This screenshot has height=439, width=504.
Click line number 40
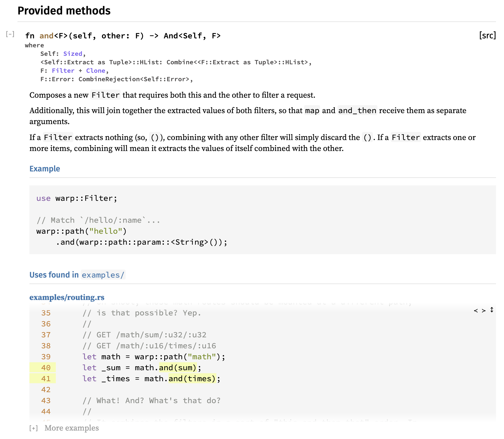coord(46,368)
